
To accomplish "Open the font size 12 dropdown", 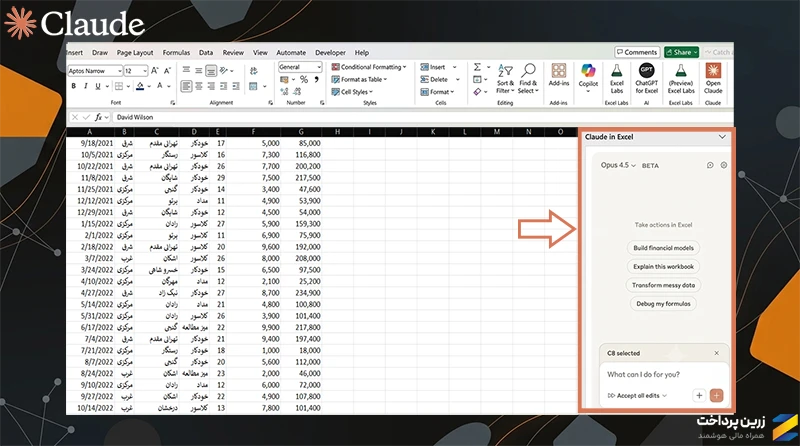I will tap(145, 71).
